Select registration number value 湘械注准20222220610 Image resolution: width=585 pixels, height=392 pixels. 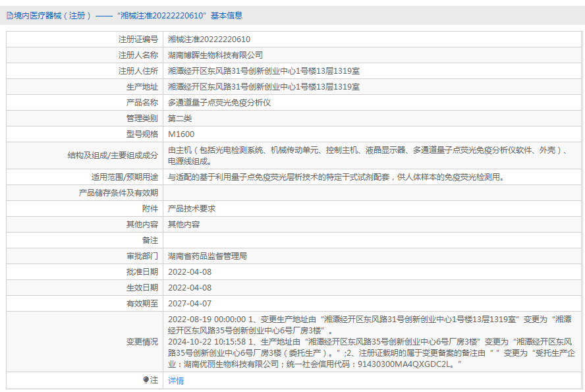coord(209,40)
